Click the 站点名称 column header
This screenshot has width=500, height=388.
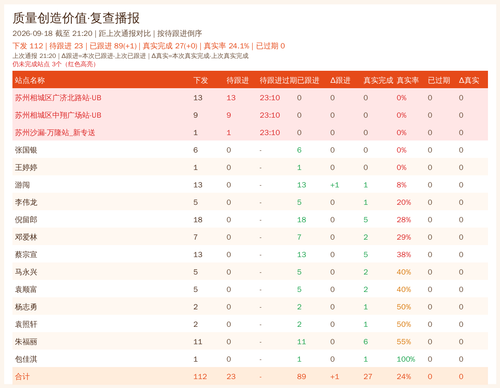pos(30,80)
